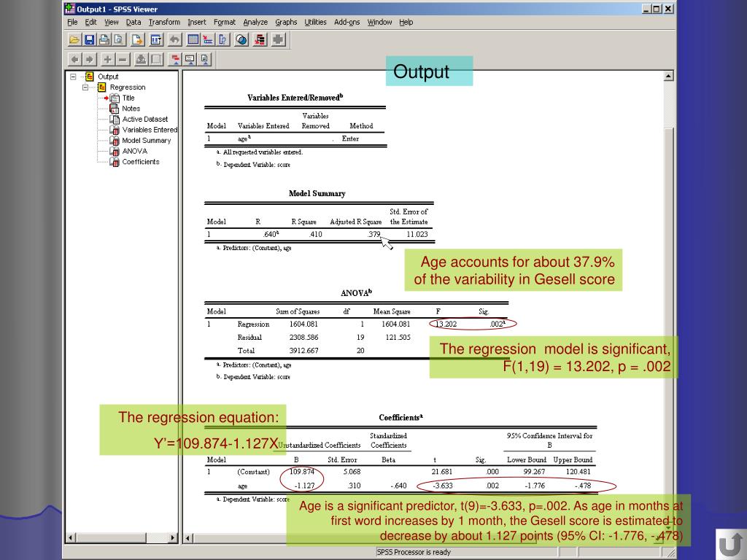Image resolution: width=747 pixels, height=560 pixels.
Task: Click the Go to Data grid icon
Action: [x=193, y=39]
